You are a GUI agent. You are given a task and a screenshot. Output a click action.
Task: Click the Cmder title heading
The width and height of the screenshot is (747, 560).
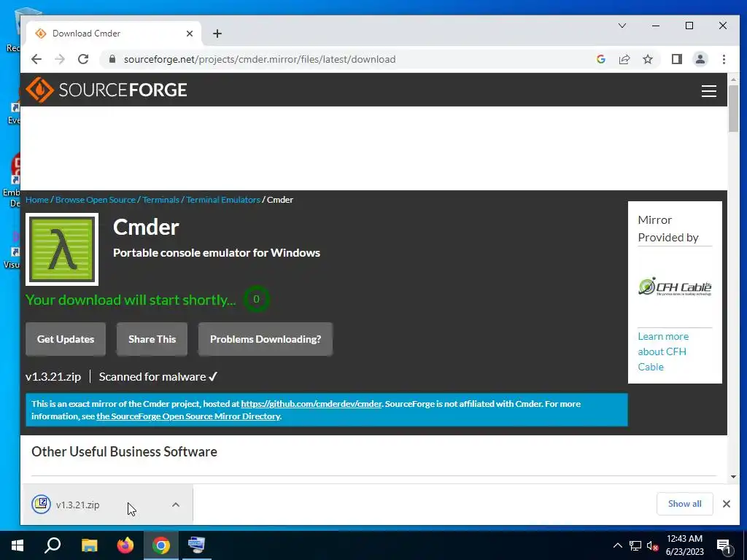146,227
